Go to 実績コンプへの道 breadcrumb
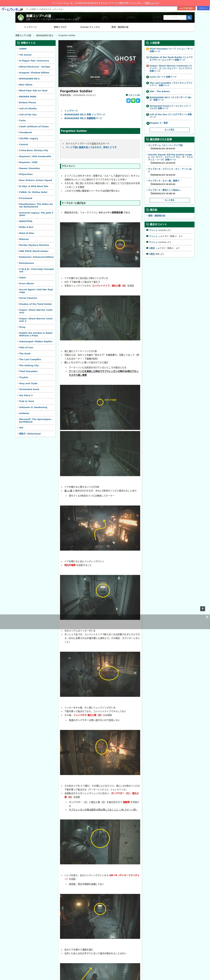 click(x=23, y=35)
